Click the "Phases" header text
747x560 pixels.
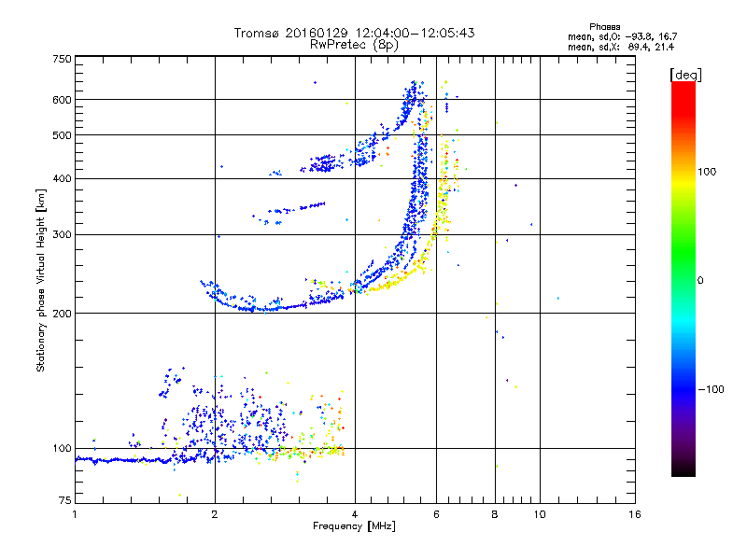[x=604, y=27]
